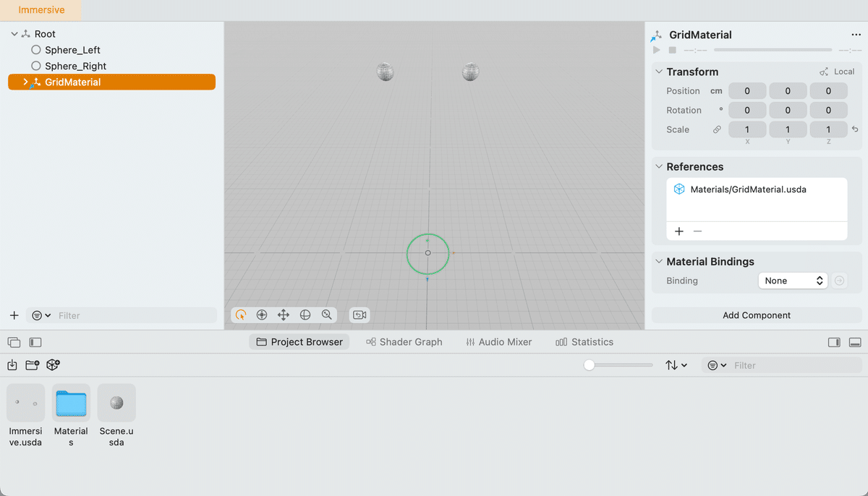
Task: Add a reference with the plus button
Action: [x=679, y=231]
